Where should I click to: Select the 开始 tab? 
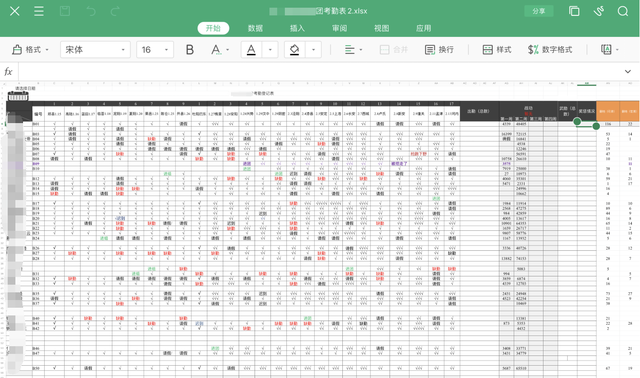213,28
